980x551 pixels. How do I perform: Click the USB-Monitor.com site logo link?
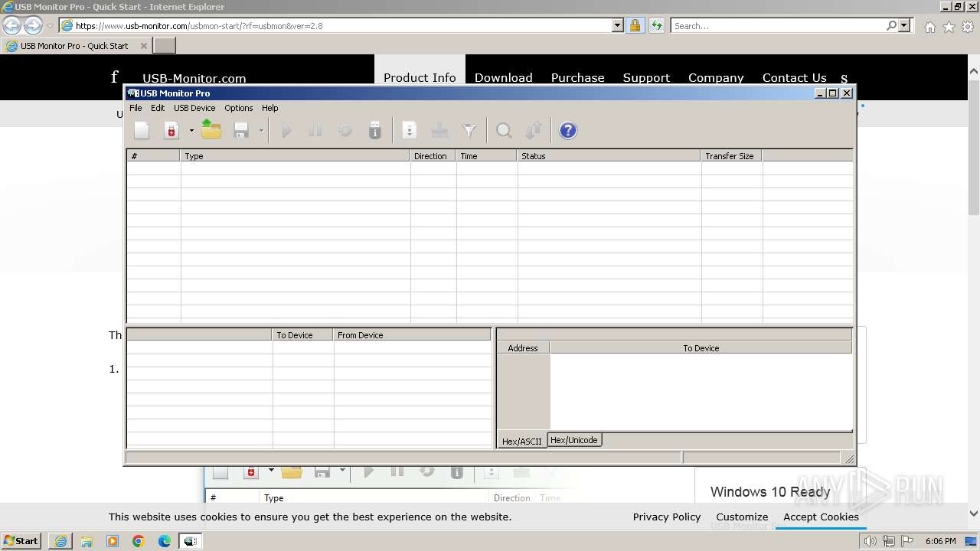pos(194,78)
